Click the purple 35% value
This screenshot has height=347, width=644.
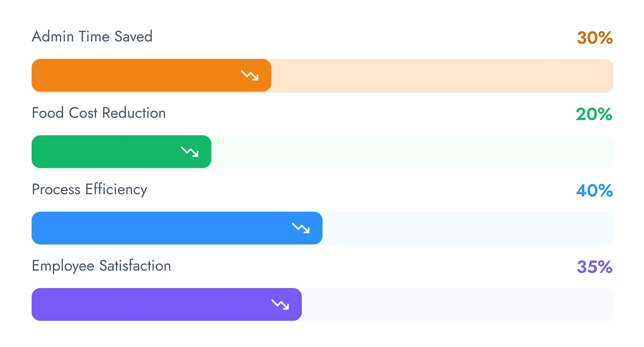tap(595, 267)
